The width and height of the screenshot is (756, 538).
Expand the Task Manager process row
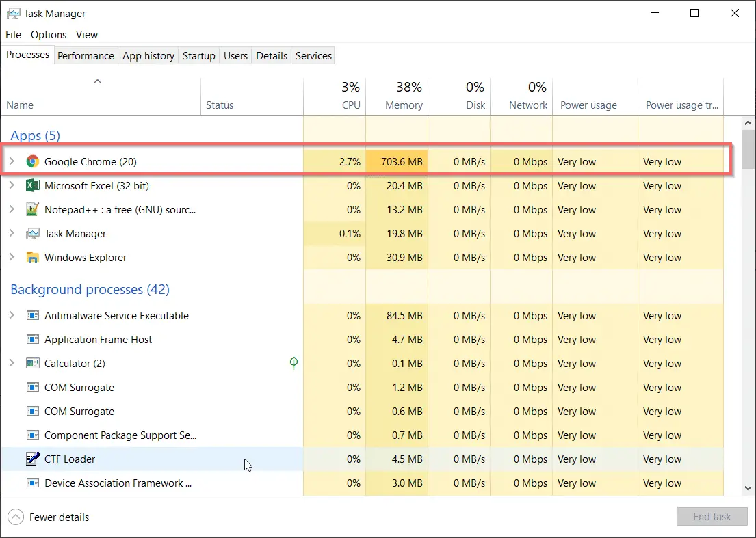click(x=12, y=233)
